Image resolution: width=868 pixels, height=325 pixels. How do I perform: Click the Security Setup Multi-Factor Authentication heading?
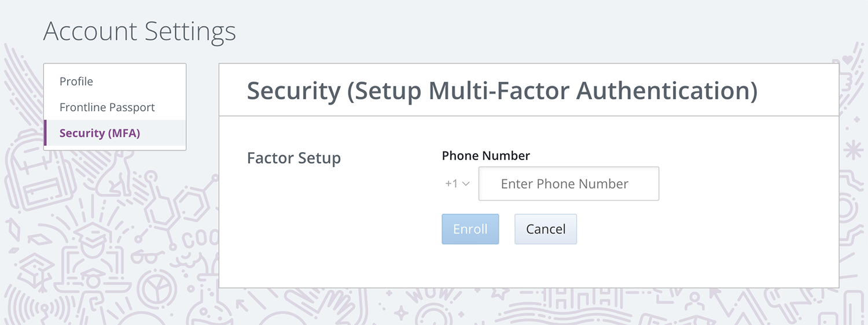pyautogui.click(x=502, y=91)
